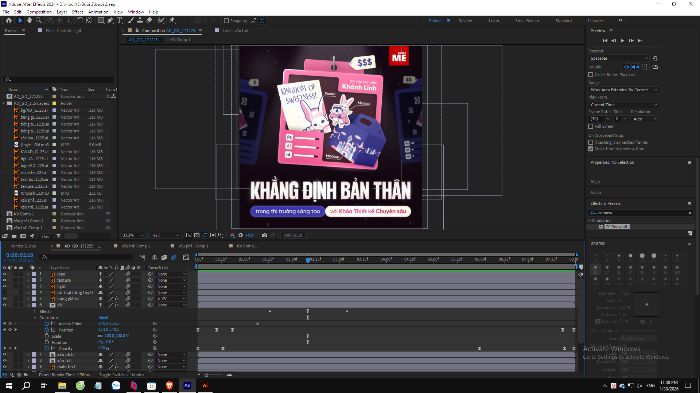Image resolution: width=700 pixels, height=393 pixels.
Task: Open the Graph Editor in timeline
Action: [x=186, y=257]
